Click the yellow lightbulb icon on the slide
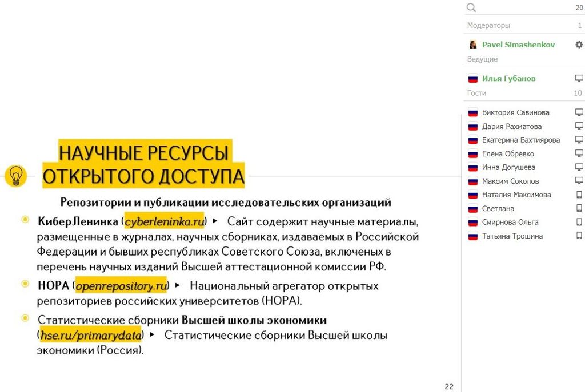The image size is (585, 392). pyautogui.click(x=15, y=176)
